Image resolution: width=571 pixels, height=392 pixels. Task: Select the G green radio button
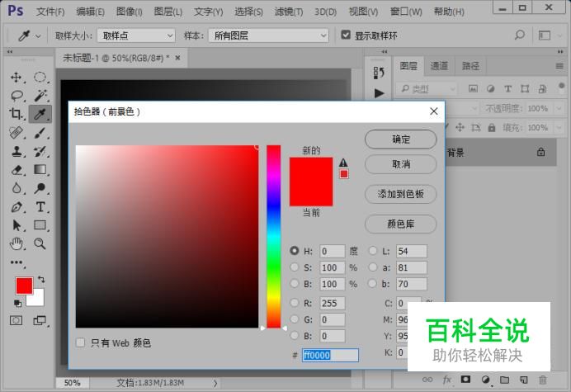click(x=295, y=319)
